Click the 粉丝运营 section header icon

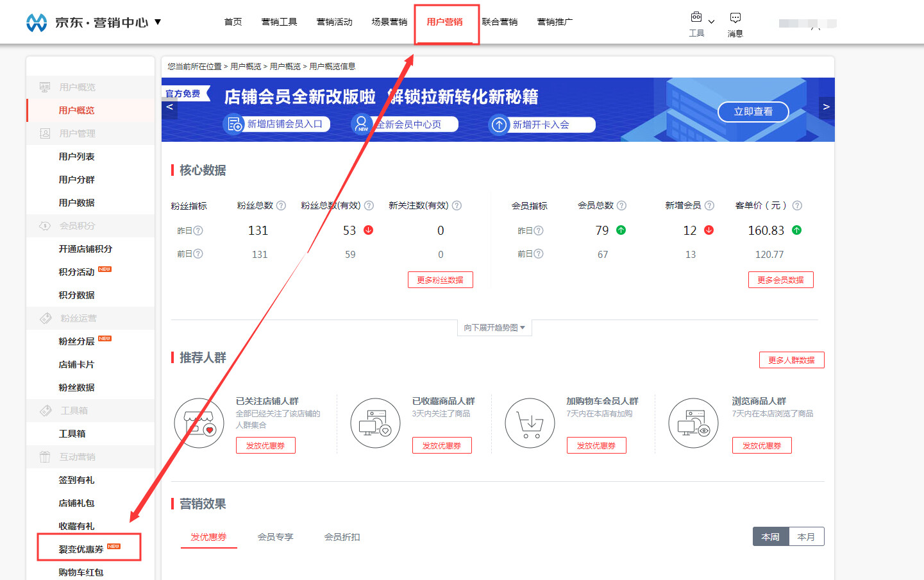coord(46,318)
